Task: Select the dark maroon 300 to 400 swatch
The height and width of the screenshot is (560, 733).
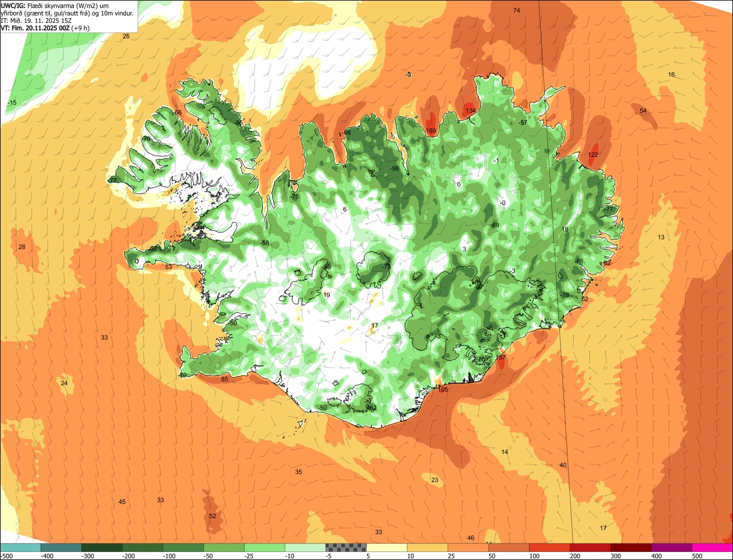Action: 631,548
